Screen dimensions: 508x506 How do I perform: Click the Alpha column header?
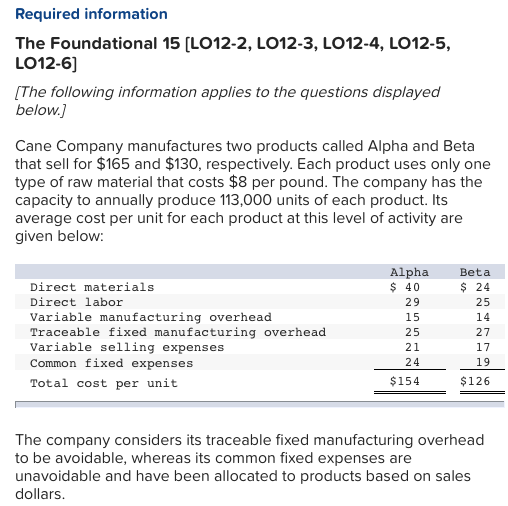click(409, 272)
